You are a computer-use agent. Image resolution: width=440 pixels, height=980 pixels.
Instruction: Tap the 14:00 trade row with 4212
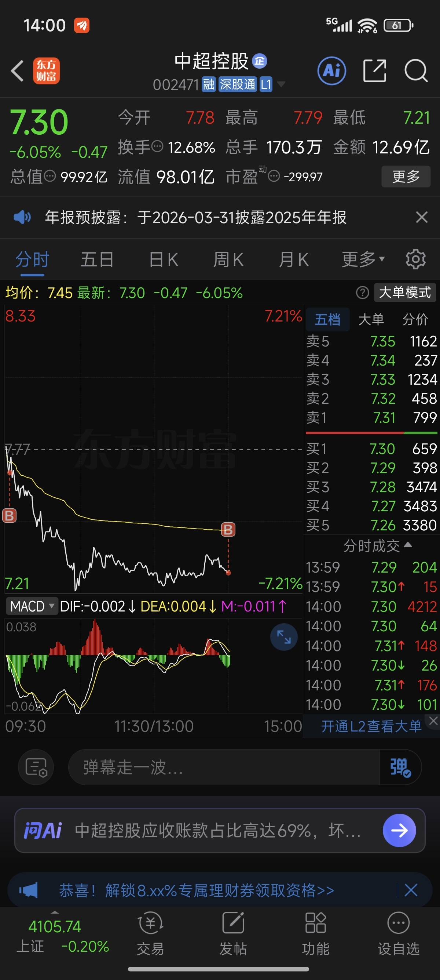click(x=371, y=606)
